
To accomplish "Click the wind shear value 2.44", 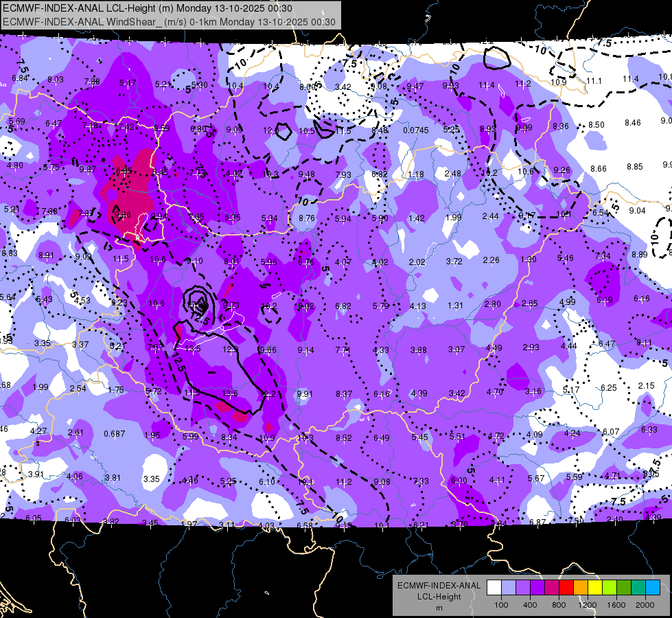I will (490, 216).
